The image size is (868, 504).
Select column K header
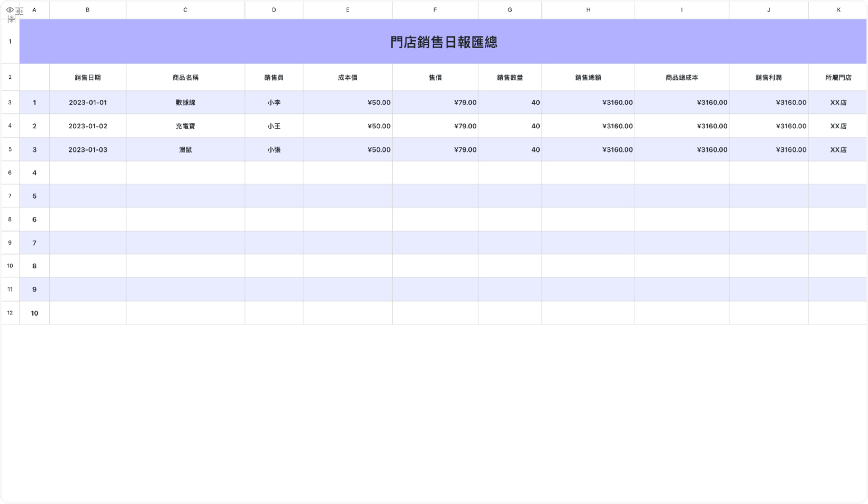coord(838,10)
